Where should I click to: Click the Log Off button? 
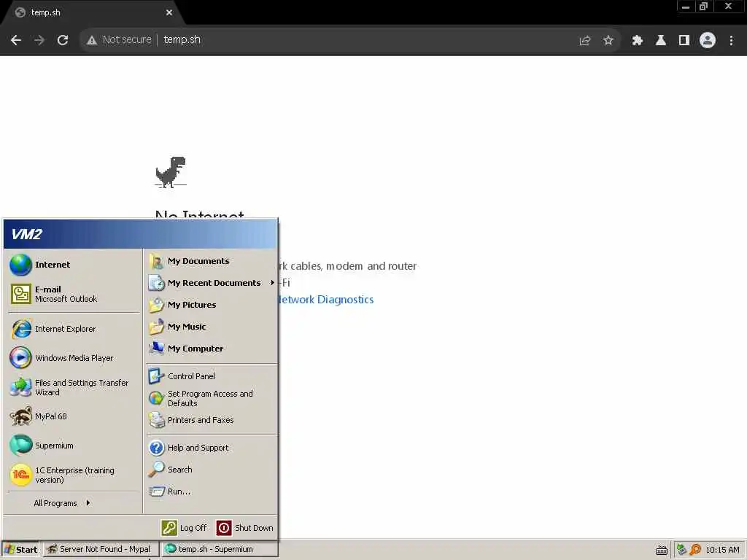[185, 528]
